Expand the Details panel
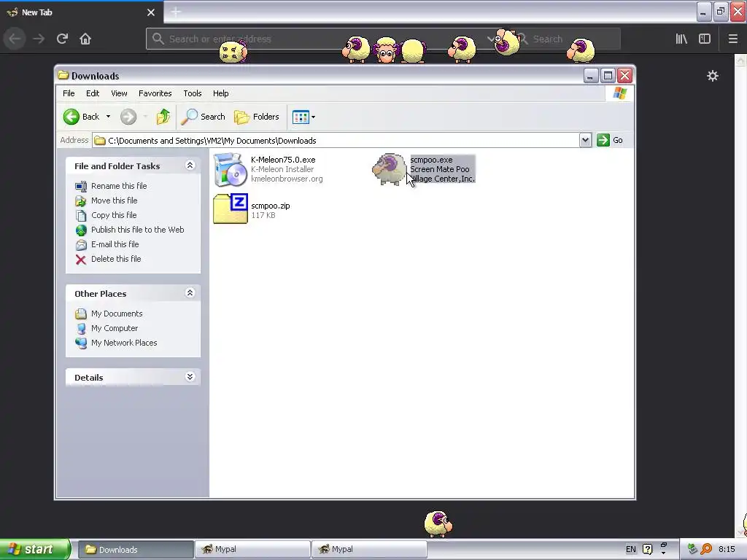The height and width of the screenshot is (560, 747). [190, 377]
